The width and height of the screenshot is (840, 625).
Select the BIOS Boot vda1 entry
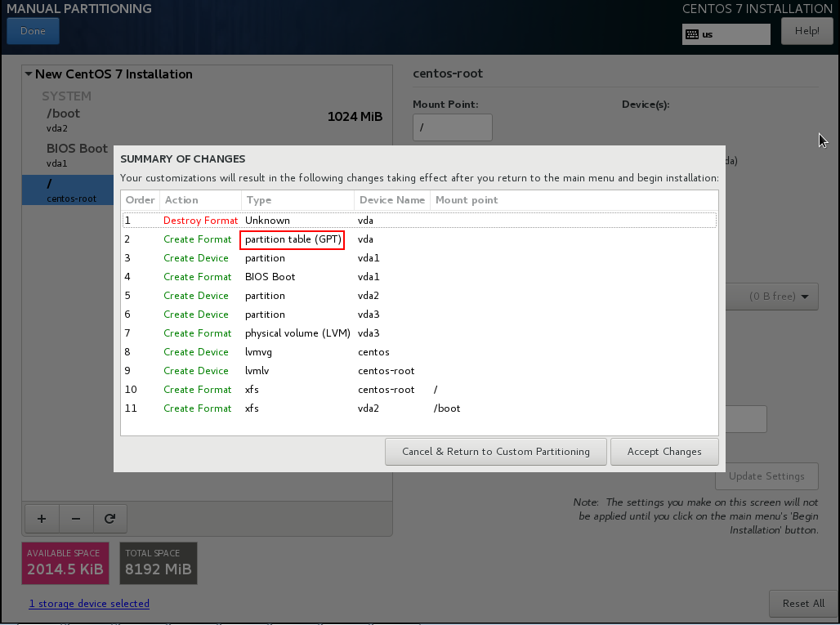pos(68,154)
